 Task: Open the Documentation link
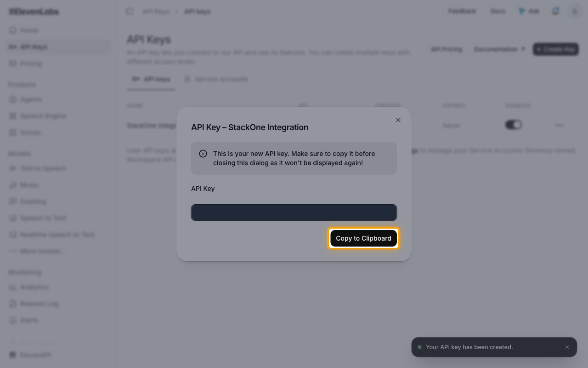[x=499, y=49]
